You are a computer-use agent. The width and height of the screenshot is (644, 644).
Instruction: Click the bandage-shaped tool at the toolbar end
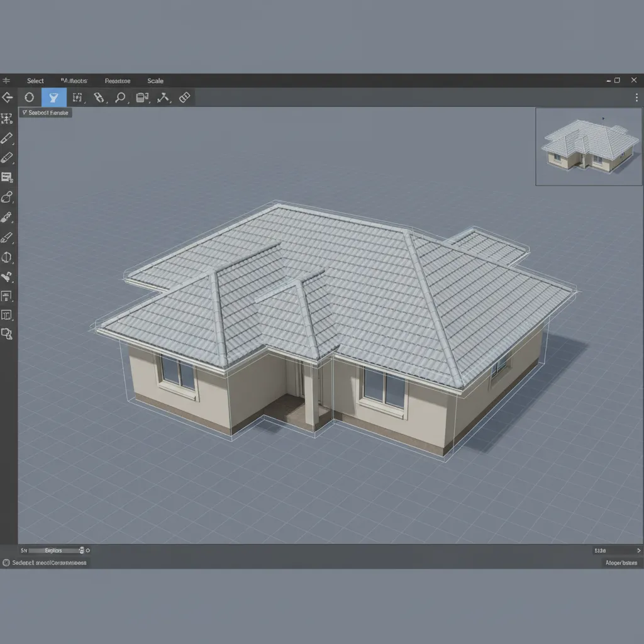coord(185,97)
